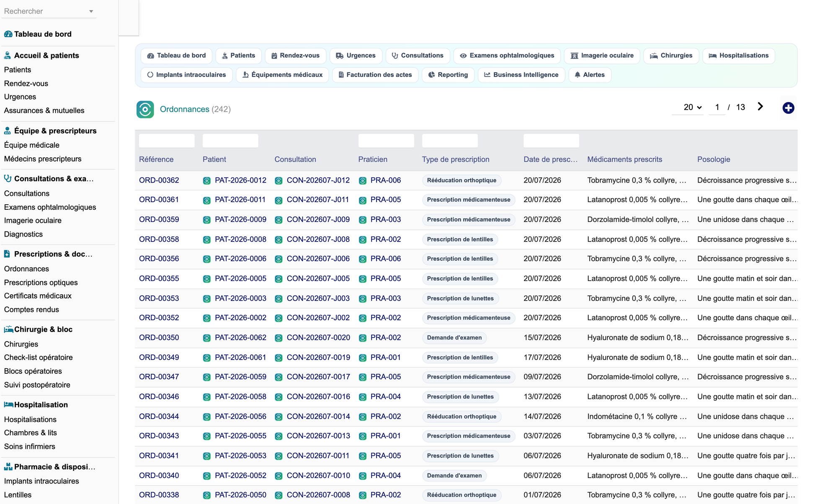This screenshot has width=815, height=504.
Task: Click the Équipe & prescripteurs section icon
Action: click(8, 131)
